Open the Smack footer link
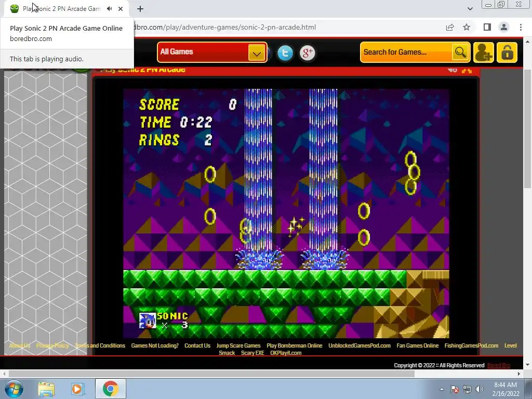This screenshot has height=399, width=532. click(x=227, y=353)
